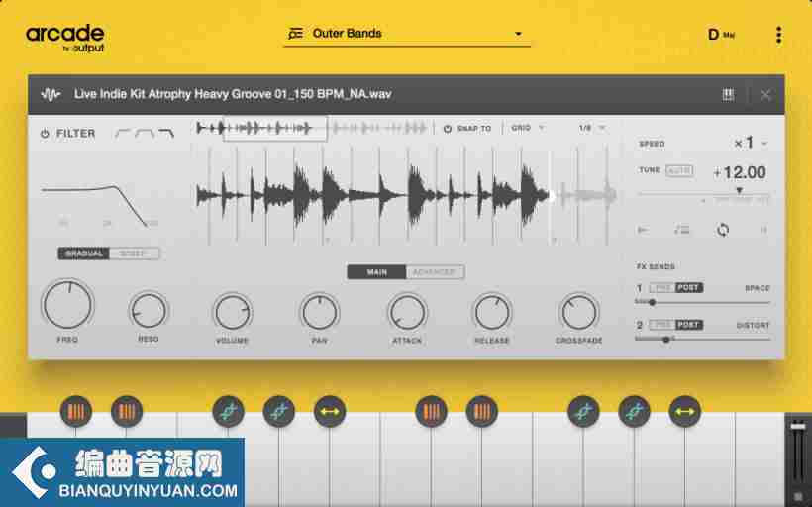
Task: Open the preset list icon beside Outer Bands
Action: click(295, 34)
